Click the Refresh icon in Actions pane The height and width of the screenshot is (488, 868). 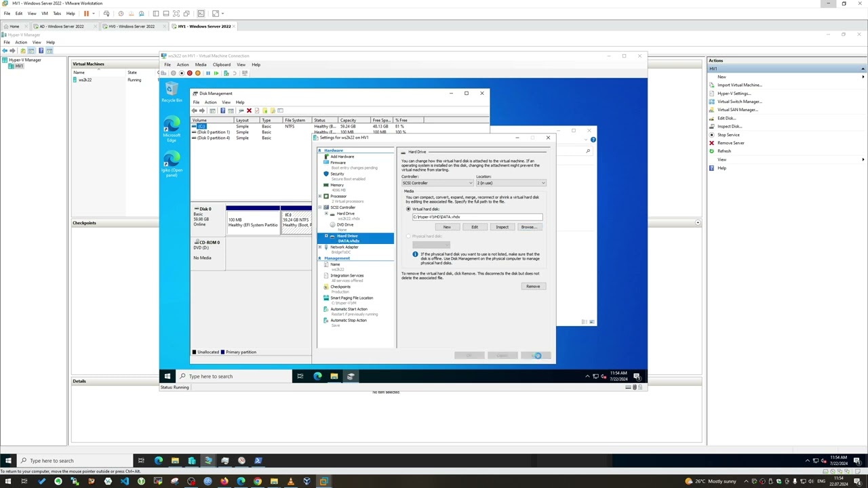coord(712,151)
